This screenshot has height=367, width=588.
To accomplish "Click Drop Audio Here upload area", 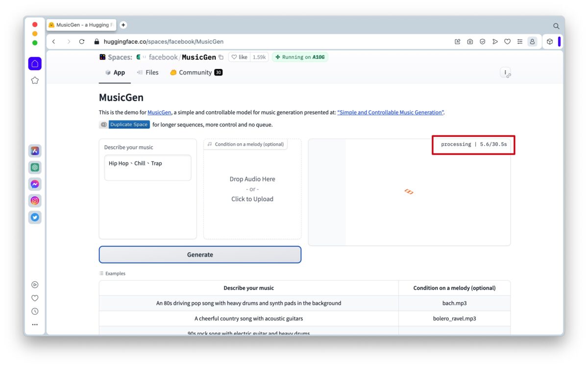I will [x=252, y=189].
